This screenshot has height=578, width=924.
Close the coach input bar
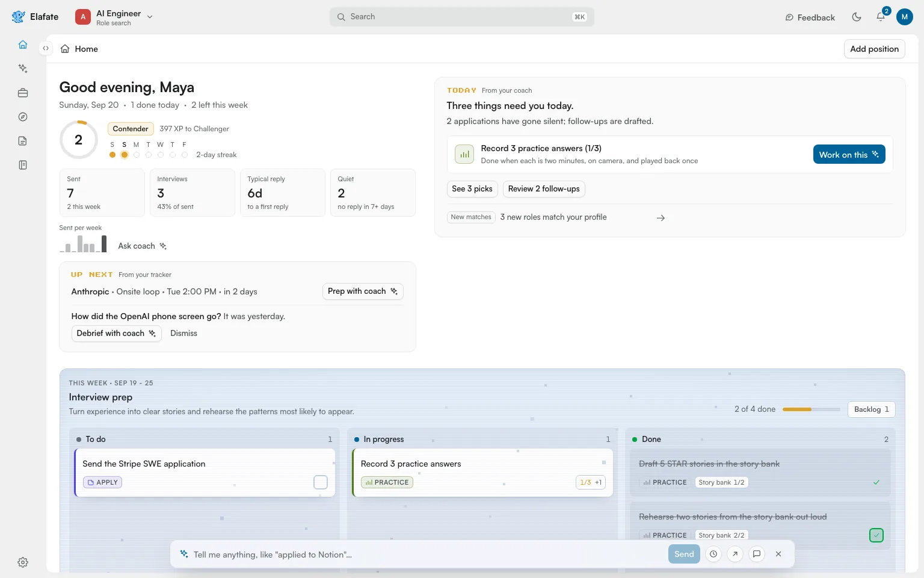point(778,554)
